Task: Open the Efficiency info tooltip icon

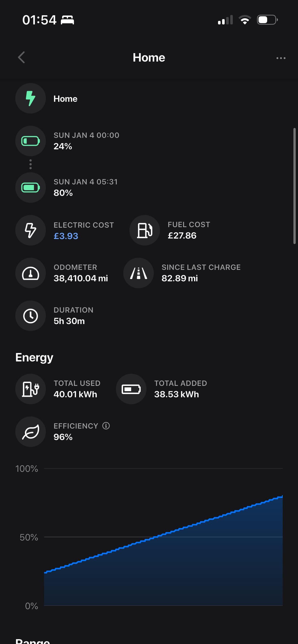Action: coord(106,426)
